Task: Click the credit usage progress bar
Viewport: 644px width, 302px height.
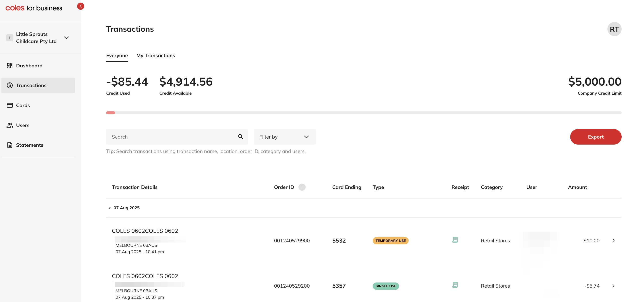Action: [x=363, y=113]
